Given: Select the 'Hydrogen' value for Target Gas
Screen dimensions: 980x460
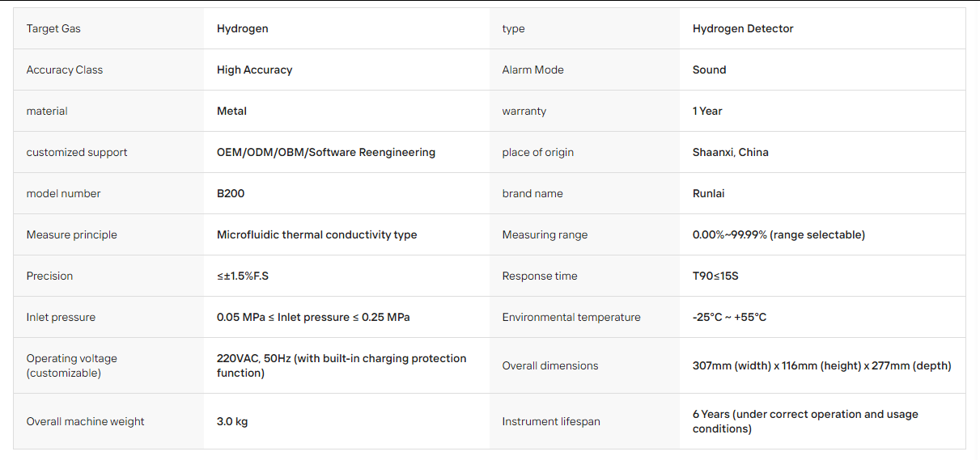Looking at the screenshot, I should point(243,28).
